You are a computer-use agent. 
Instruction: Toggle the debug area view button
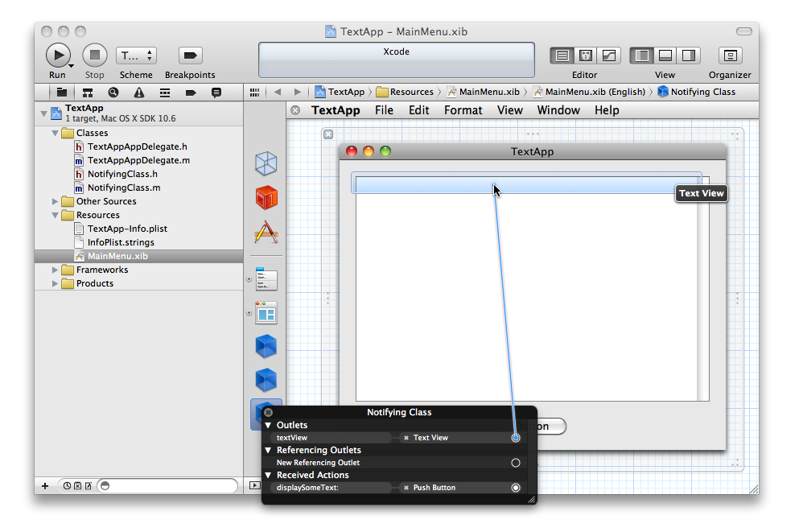pyautogui.click(x=665, y=56)
